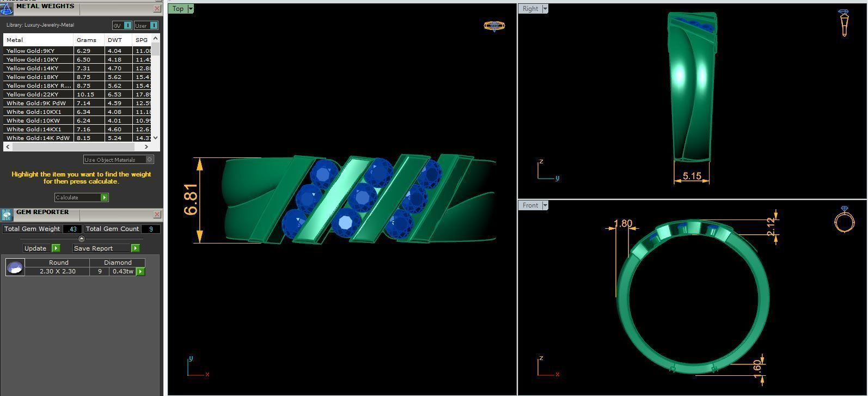This screenshot has height=396, width=868.
Task: Select Yellow Gold:9KY row
Action: (77, 51)
